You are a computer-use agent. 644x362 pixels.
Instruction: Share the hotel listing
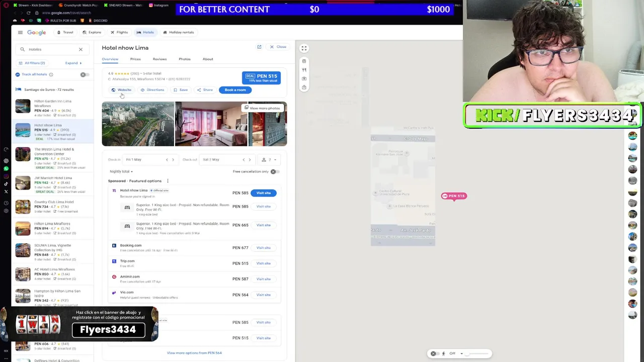pos(205,90)
